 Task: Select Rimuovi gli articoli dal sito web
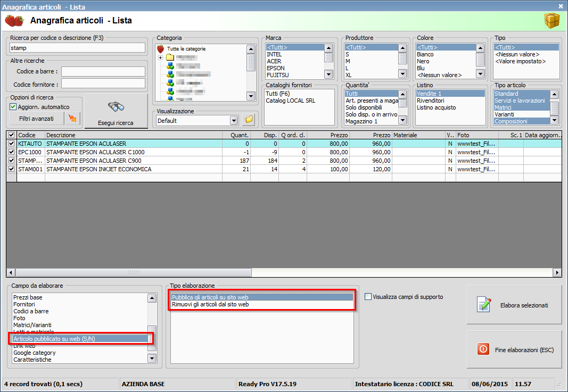point(261,304)
